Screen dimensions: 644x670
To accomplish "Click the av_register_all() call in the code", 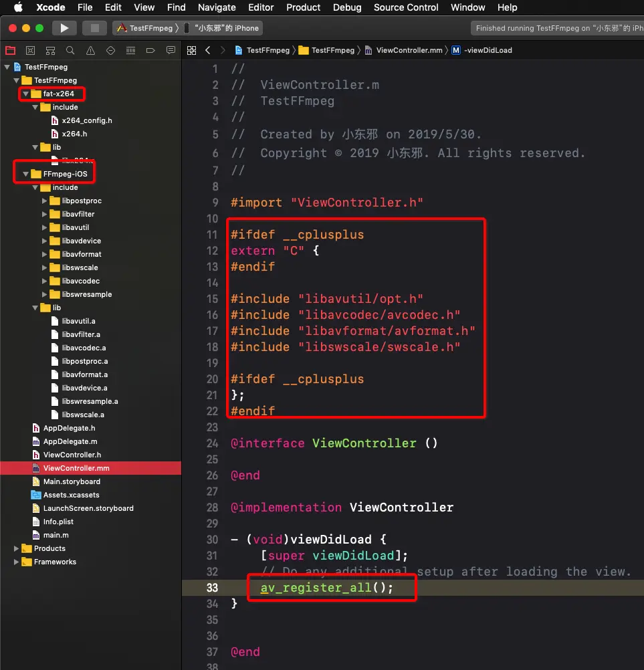I will tap(327, 588).
